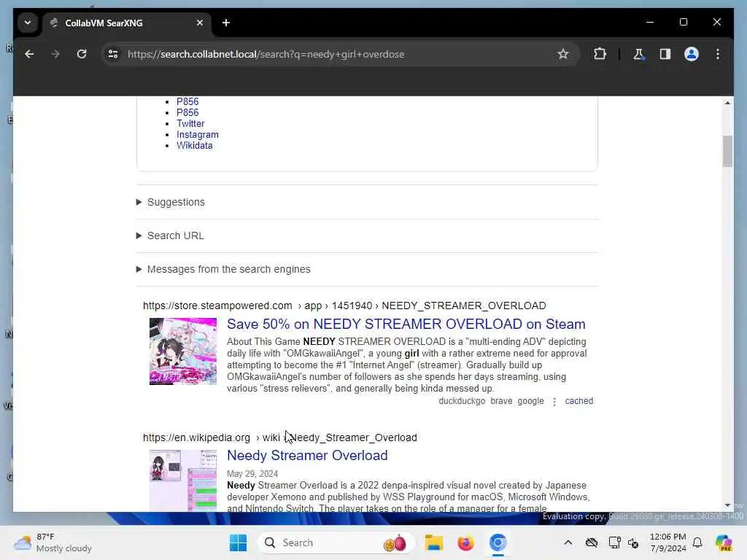Open the Chrome three-dot menu
The height and width of the screenshot is (560, 747).
718,54
